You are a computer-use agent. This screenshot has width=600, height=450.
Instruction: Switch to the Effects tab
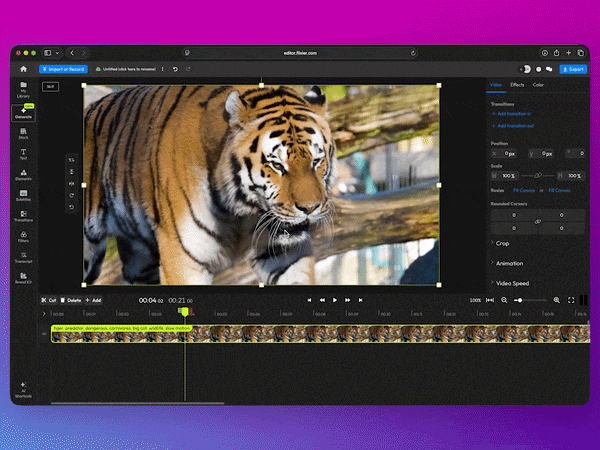(517, 85)
